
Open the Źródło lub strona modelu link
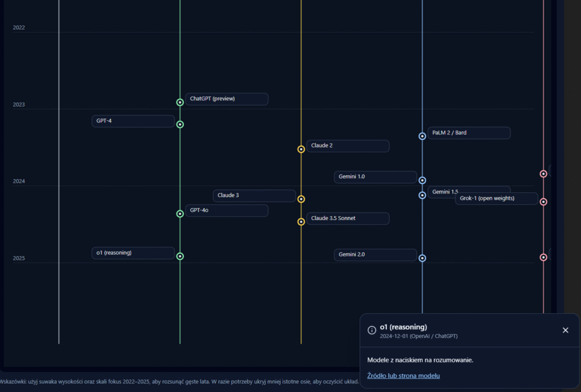point(403,376)
